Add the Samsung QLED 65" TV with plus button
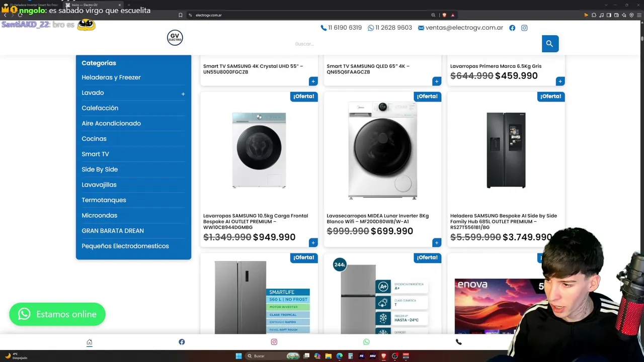The width and height of the screenshot is (644, 362). click(437, 81)
